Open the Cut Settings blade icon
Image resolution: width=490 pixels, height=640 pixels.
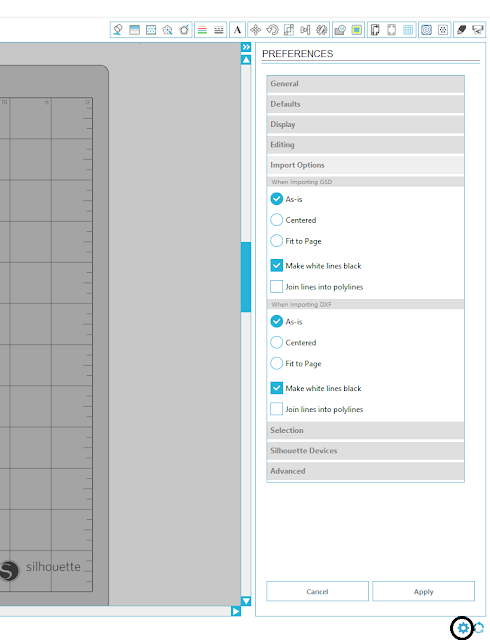pos(461,30)
